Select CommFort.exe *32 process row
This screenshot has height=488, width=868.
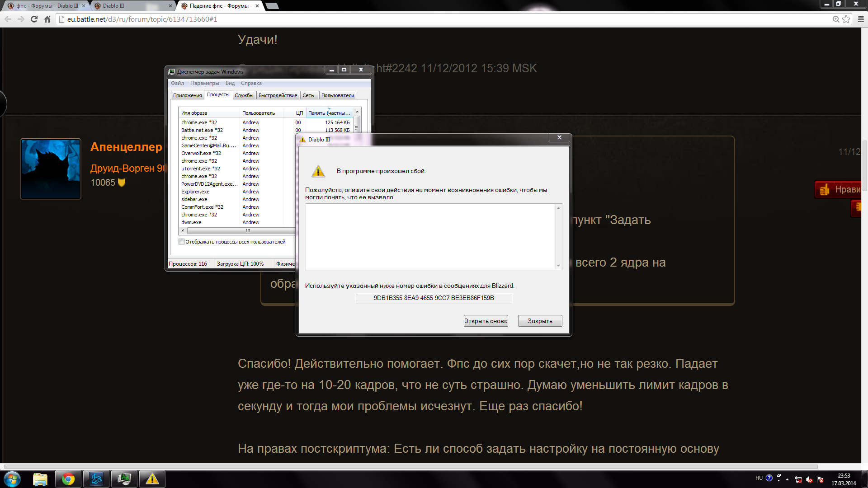237,207
